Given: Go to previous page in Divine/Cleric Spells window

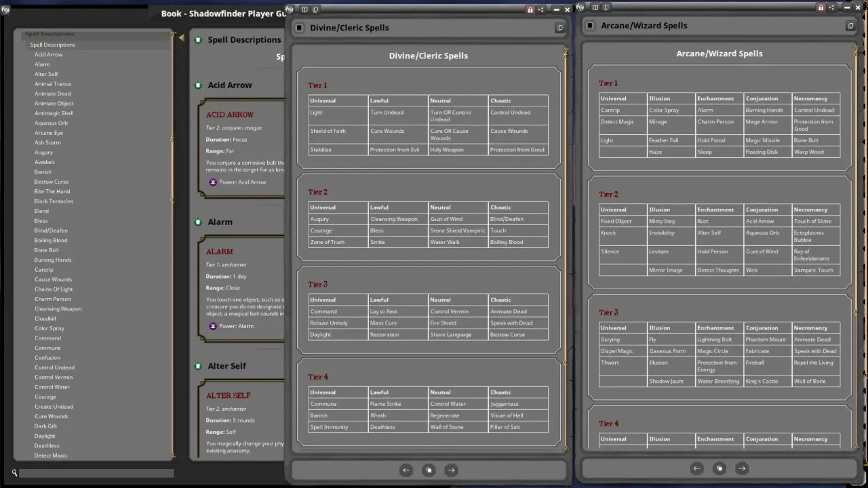Looking at the screenshot, I should pyautogui.click(x=406, y=470).
